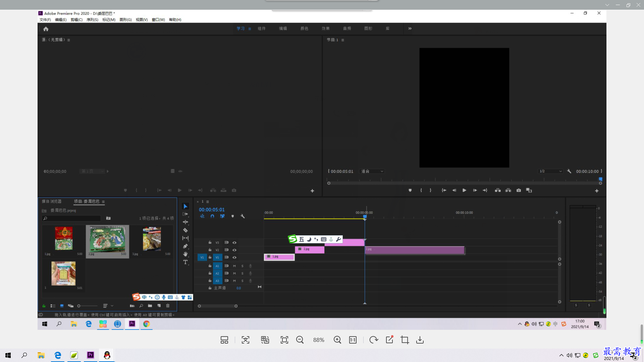Select the Slip tool
Viewport: 644px width, 362px height.
click(185, 238)
